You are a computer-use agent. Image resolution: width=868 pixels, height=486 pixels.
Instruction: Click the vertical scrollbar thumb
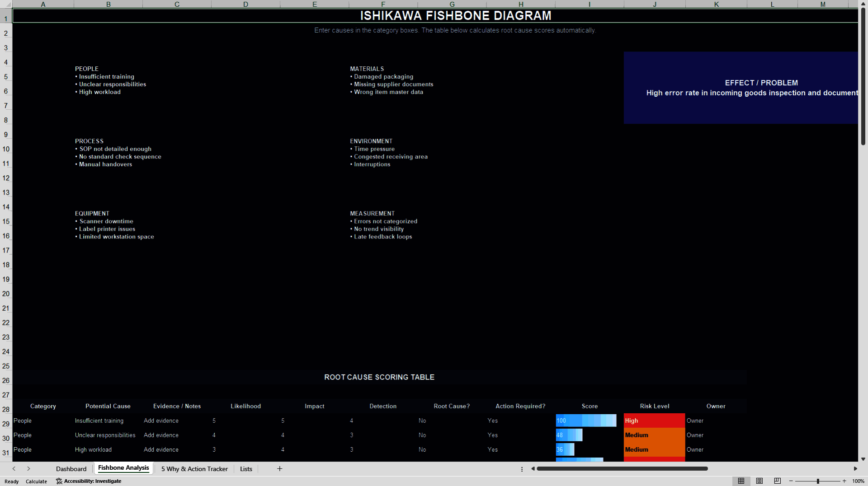863,76
